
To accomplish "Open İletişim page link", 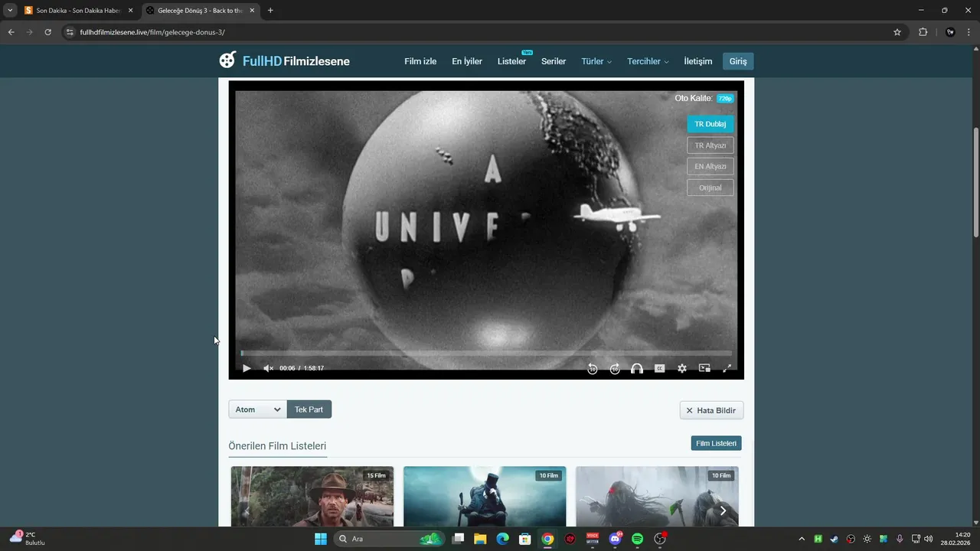I will [x=698, y=61].
